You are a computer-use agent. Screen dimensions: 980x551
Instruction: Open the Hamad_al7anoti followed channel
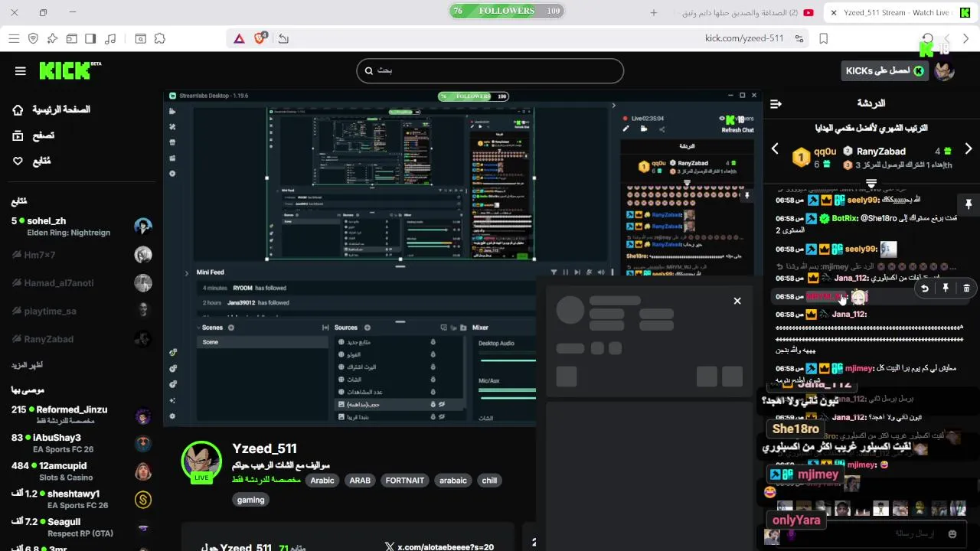(80, 283)
